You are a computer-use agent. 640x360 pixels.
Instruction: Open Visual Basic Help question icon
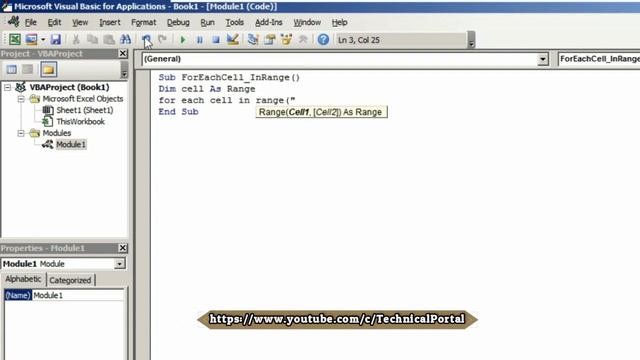click(323, 40)
